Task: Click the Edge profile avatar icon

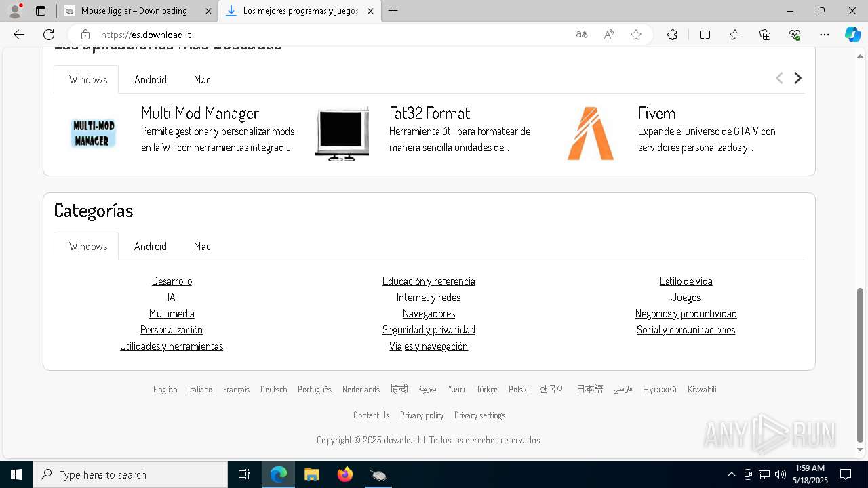Action: 15,11
